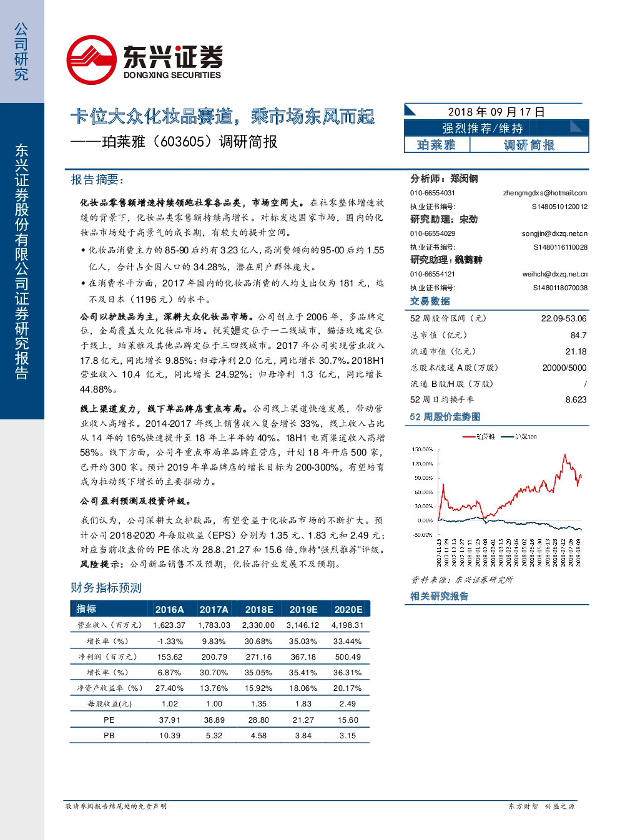The image size is (620, 840).
Task: Click certificate number S1480116110028
Action: click(560, 247)
